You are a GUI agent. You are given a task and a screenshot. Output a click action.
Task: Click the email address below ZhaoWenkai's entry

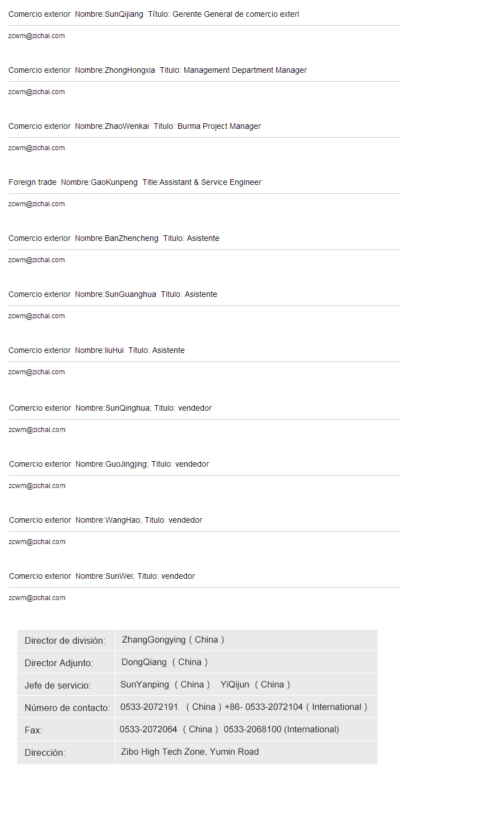pos(36,148)
